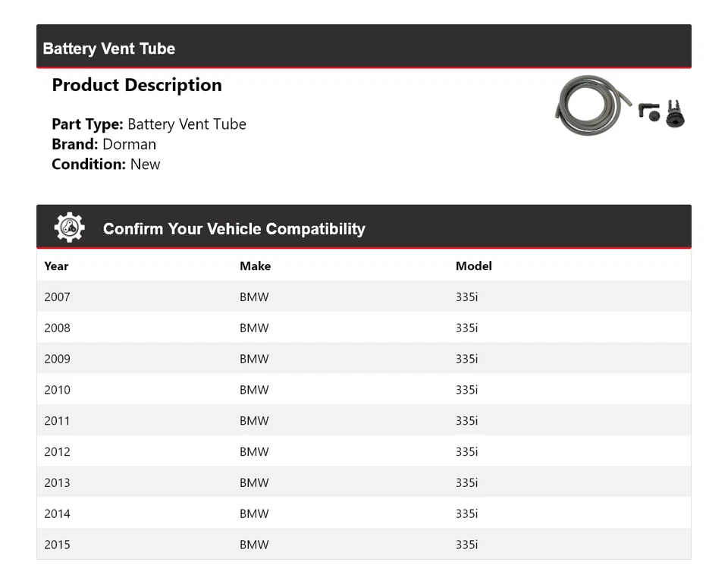
Task: Click the 2014 year row cell
Action: pos(57,513)
